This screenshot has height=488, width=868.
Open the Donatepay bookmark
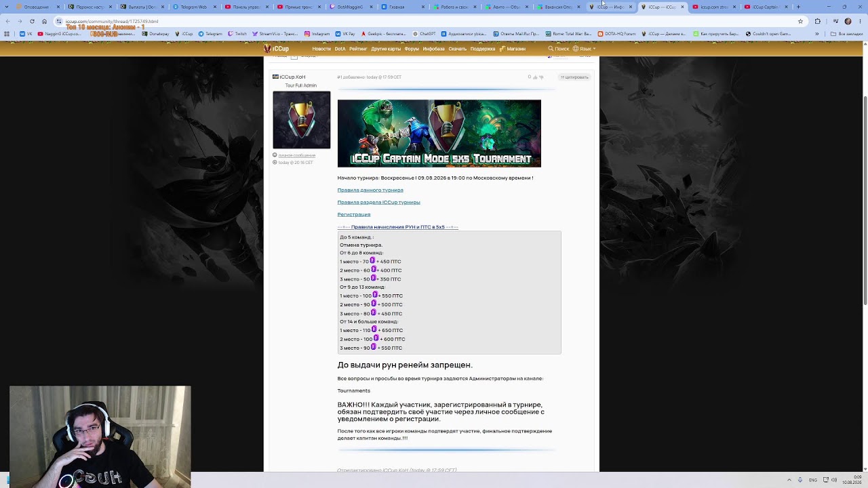[155, 33]
